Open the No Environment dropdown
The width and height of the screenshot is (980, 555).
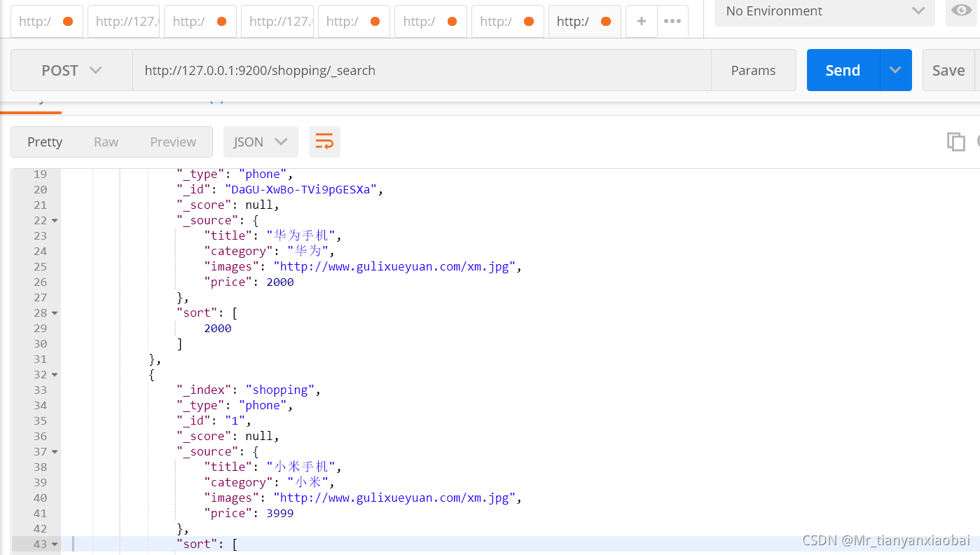point(824,11)
